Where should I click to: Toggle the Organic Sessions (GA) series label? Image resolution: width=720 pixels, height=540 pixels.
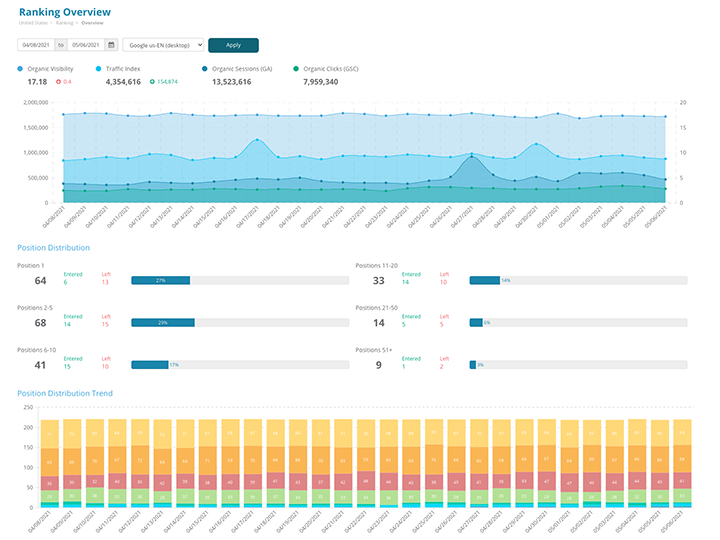242,68
